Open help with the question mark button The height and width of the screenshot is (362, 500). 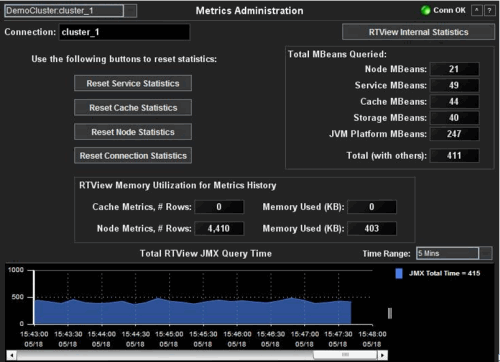(x=489, y=10)
